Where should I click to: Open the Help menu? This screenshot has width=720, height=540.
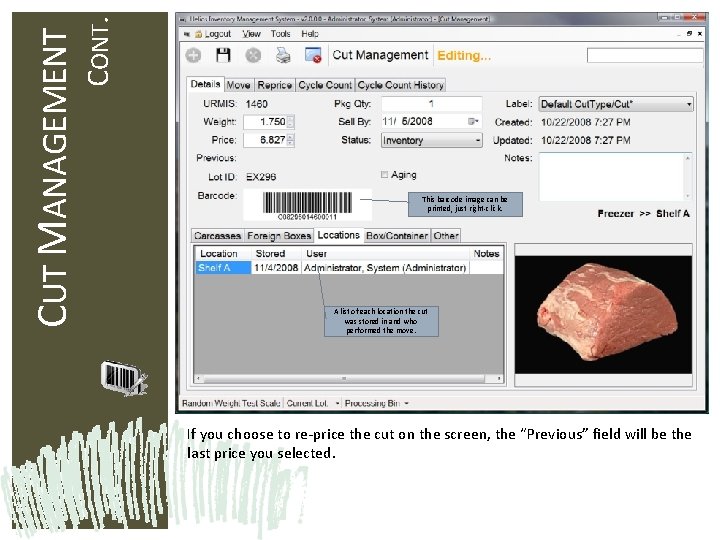tap(310, 34)
